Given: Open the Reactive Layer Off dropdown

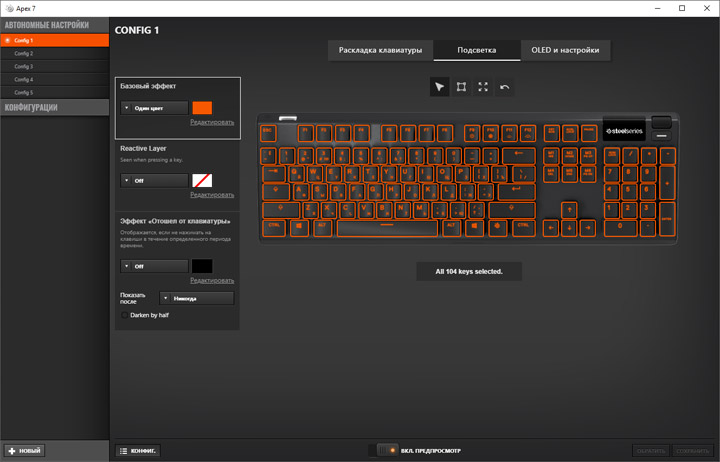Looking at the screenshot, I should click(154, 180).
